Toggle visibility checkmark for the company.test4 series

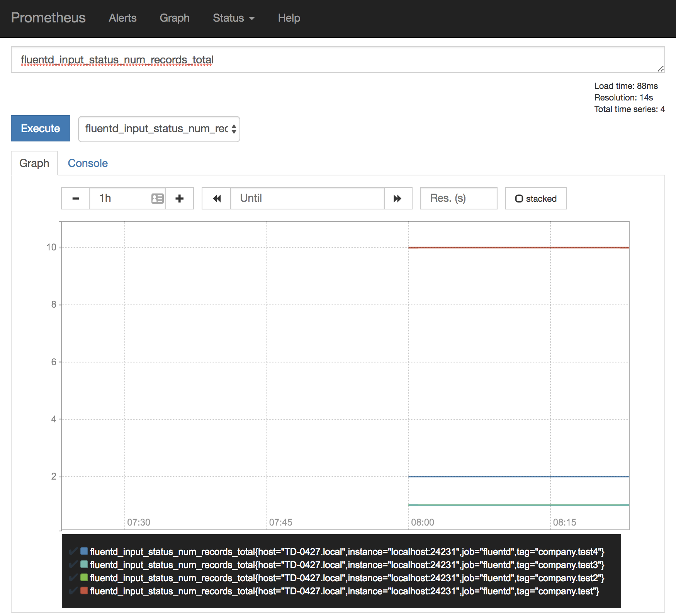(x=73, y=551)
